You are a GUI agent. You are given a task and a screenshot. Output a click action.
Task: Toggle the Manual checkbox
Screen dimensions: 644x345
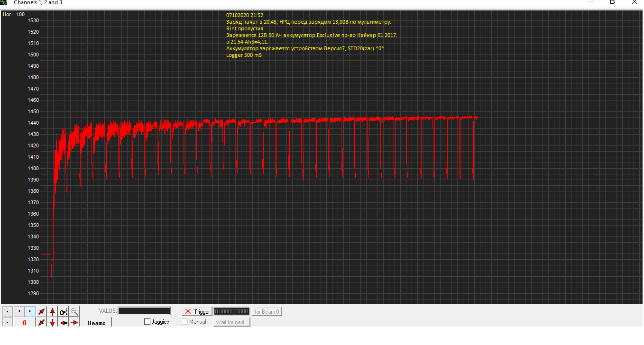[x=185, y=322]
